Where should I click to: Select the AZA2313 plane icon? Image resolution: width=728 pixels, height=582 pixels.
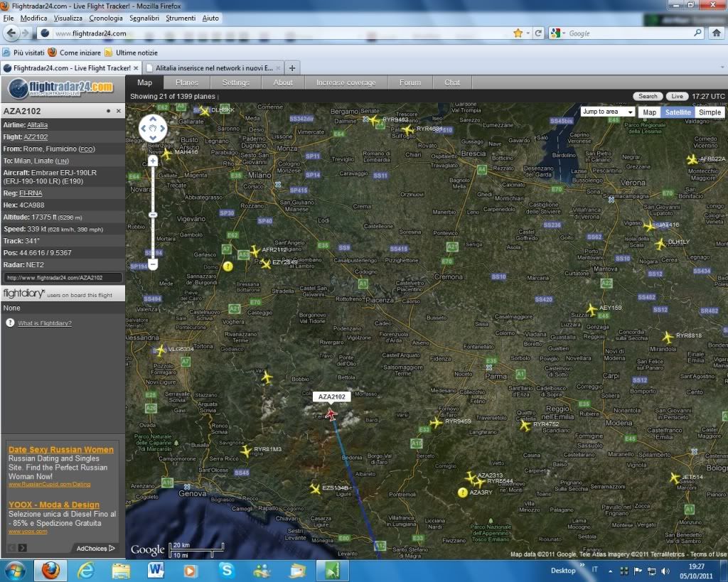tap(471, 477)
